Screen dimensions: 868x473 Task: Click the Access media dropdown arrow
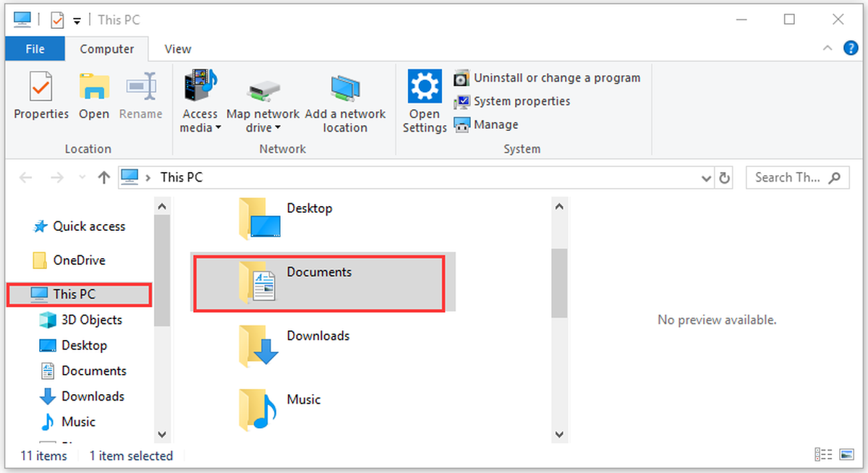pyautogui.click(x=218, y=129)
